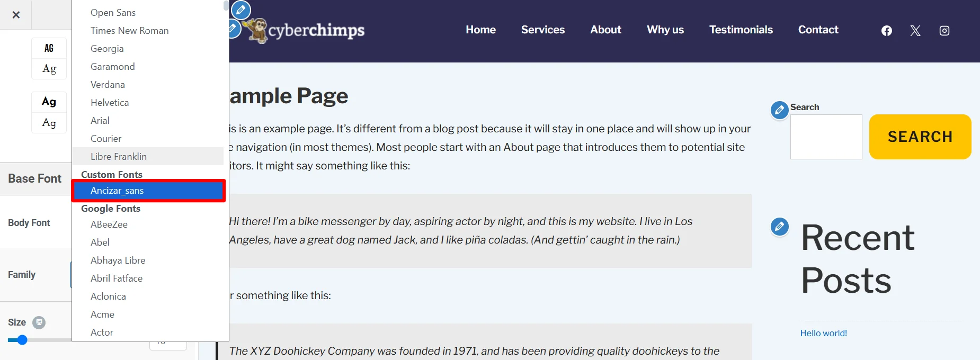Click the edit pencil beside Recent Posts

pos(780,227)
